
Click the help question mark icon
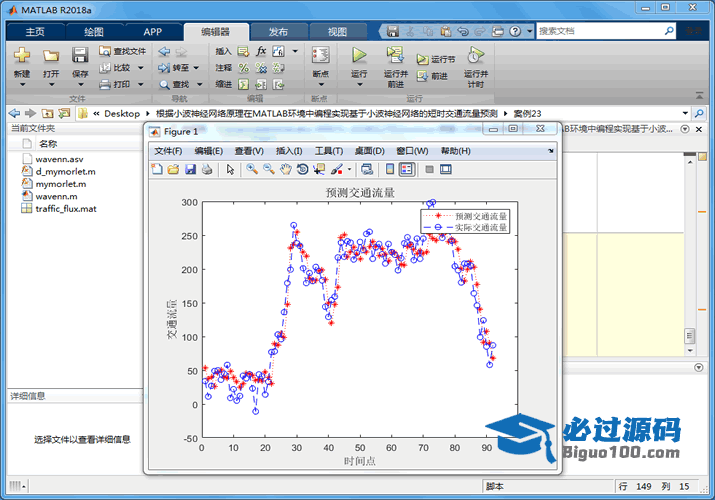point(515,31)
